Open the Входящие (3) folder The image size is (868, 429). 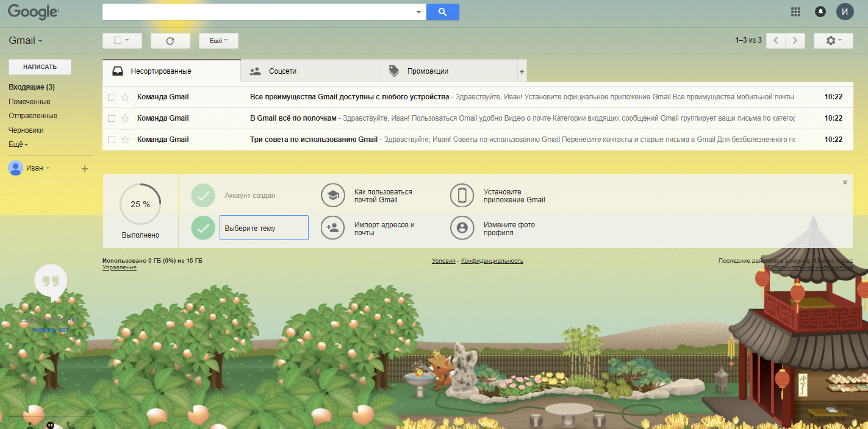point(32,87)
